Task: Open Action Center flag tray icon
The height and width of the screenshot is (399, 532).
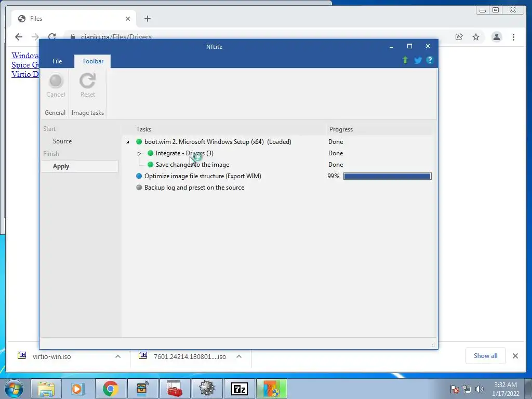Action: pyautogui.click(x=454, y=389)
